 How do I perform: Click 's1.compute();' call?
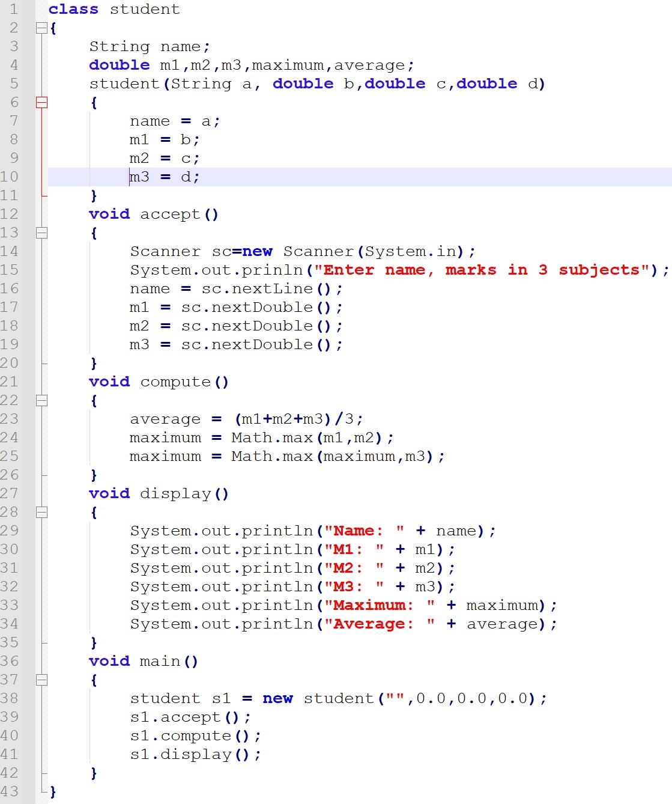pos(196,735)
